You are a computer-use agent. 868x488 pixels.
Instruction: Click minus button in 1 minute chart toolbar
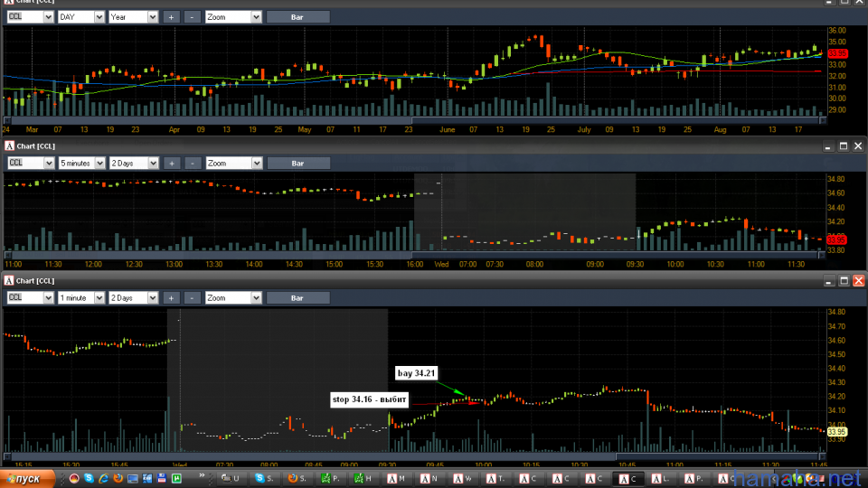point(192,297)
